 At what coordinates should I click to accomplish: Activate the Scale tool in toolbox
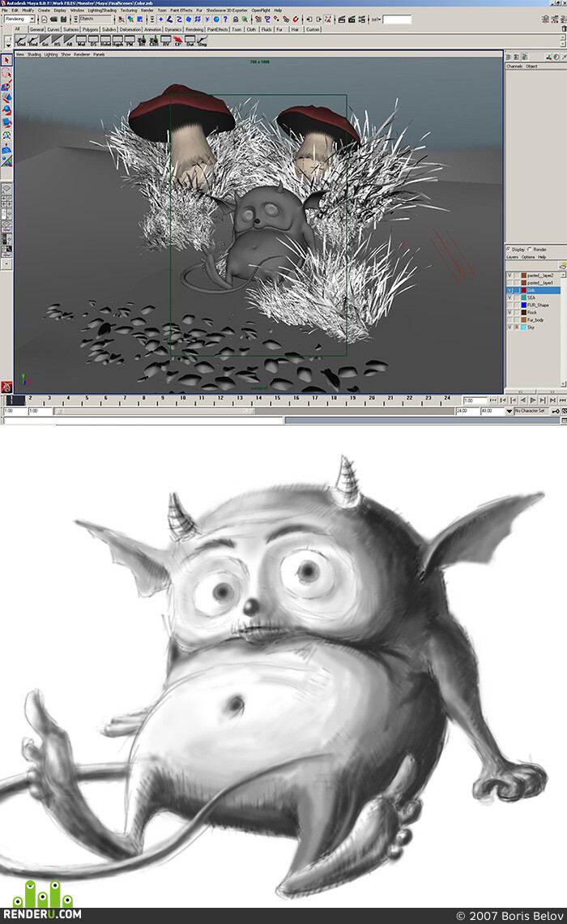[x=6, y=122]
